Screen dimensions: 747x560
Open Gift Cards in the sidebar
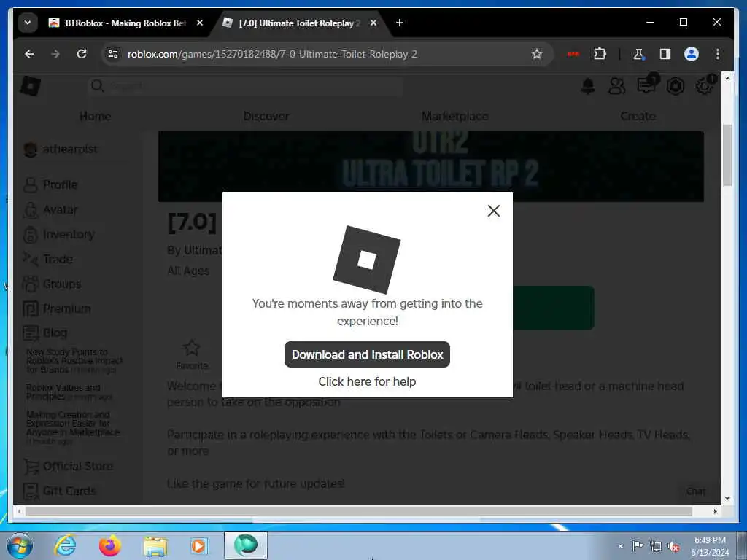click(x=60, y=491)
